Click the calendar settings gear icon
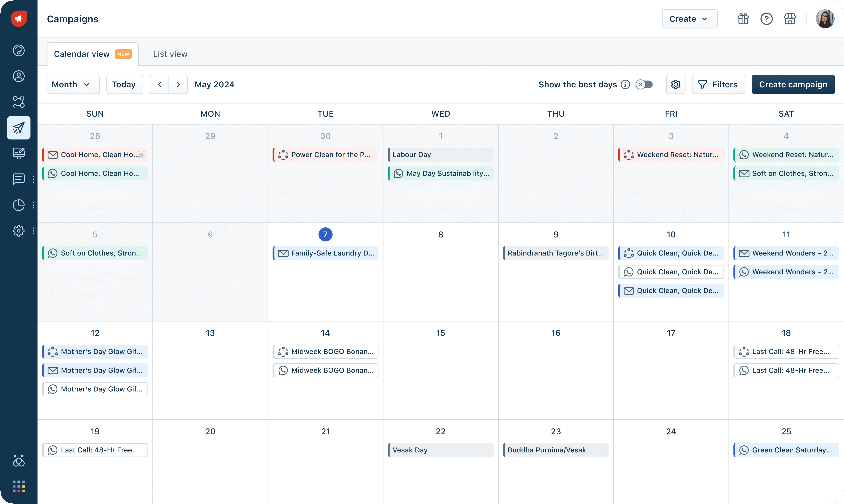The height and width of the screenshot is (504, 844). [676, 85]
